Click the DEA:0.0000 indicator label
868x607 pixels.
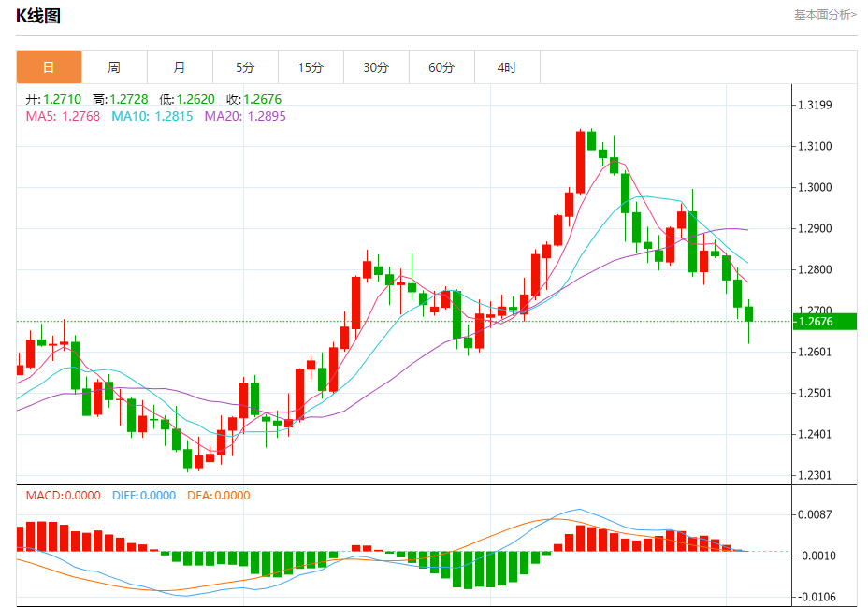(x=219, y=495)
